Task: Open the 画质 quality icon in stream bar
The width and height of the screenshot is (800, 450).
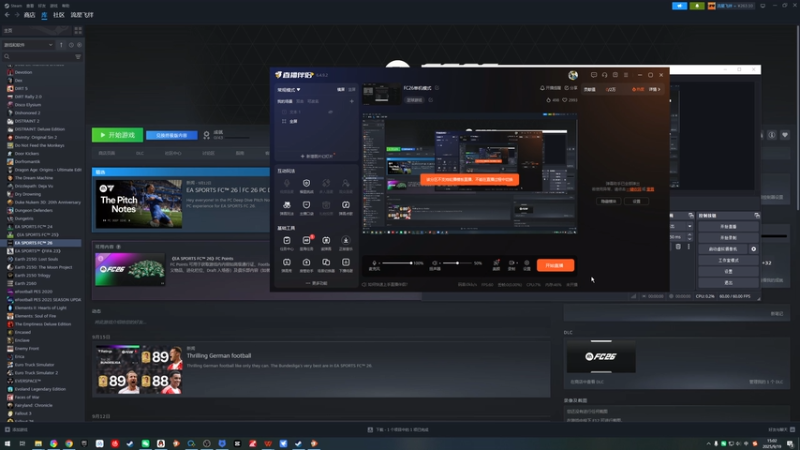Action: (496, 265)
